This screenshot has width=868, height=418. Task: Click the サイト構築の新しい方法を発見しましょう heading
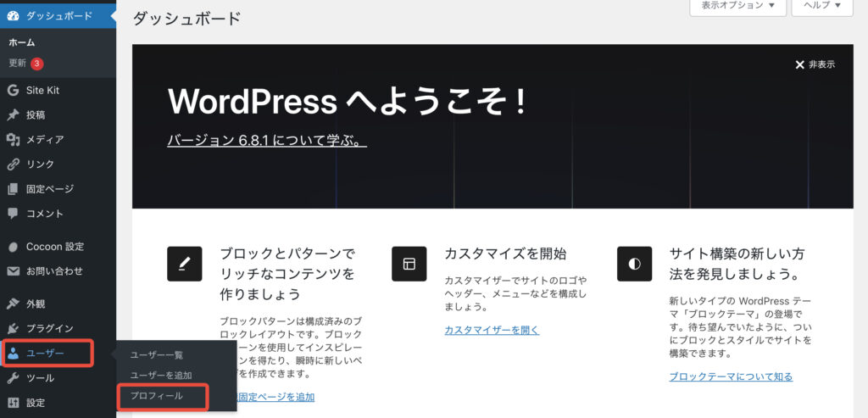(737, 264)
